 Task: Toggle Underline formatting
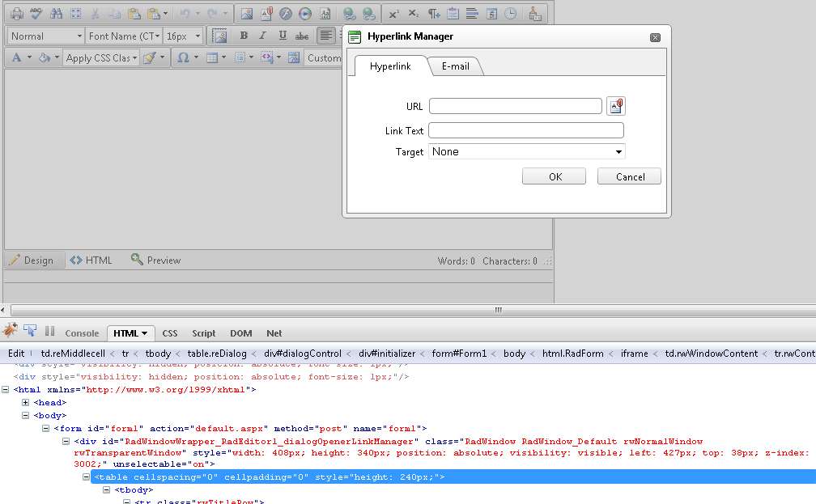(x=283, y=36)
